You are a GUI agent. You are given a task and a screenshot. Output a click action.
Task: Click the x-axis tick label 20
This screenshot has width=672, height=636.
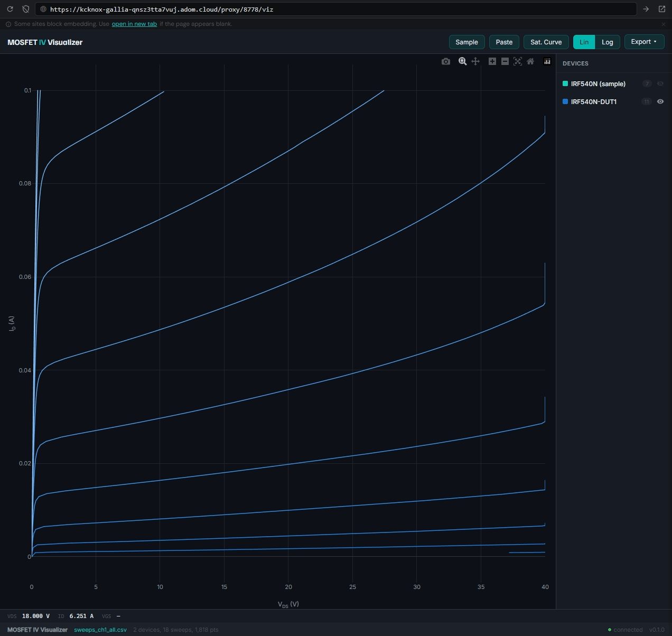[288, 587]
